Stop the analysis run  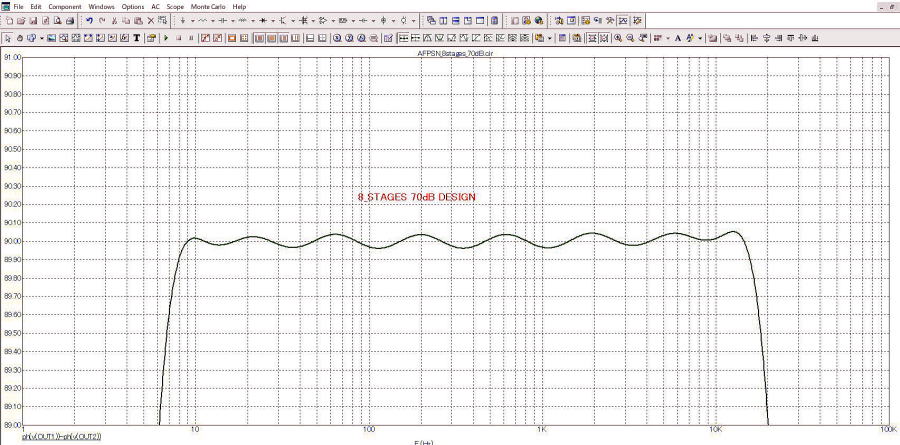[179, 38]
